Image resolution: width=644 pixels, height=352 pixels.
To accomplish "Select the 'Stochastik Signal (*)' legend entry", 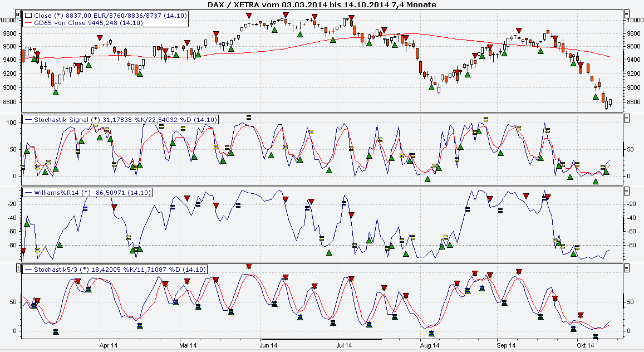I will pos(125,120).
